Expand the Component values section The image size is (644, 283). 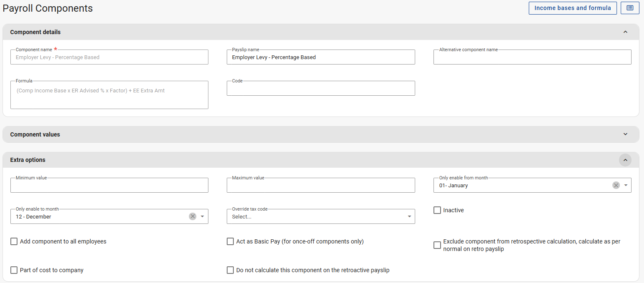pos(625,134)
